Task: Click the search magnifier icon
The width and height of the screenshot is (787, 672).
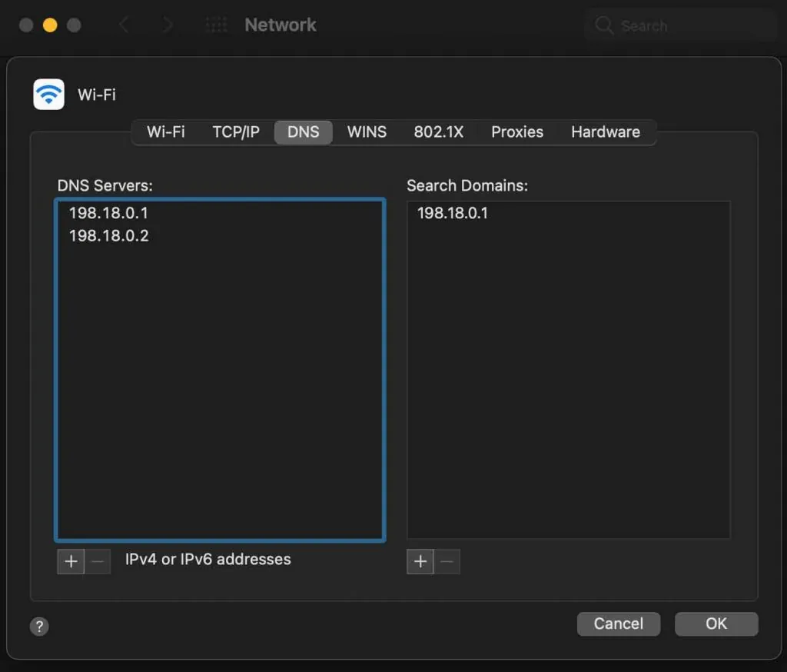Action: click(604, 25)
